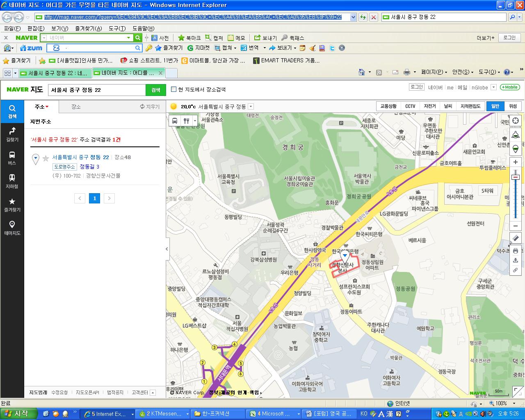
Task: Click the 지우기 clear results button
Action: (x=150, y=107)
